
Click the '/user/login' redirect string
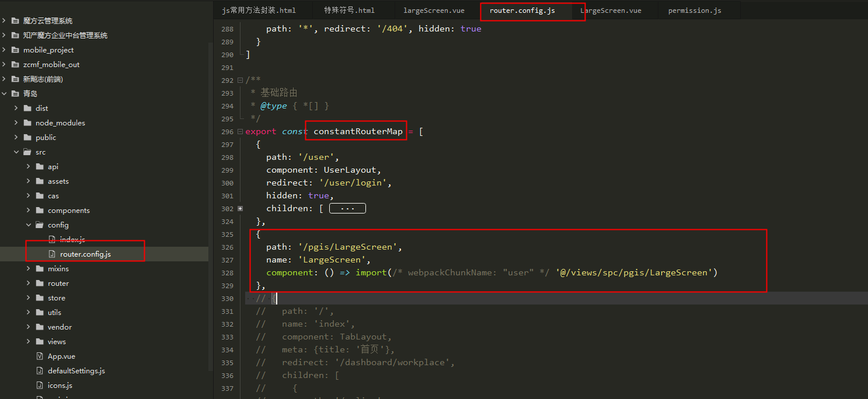[x=353, y=183]
